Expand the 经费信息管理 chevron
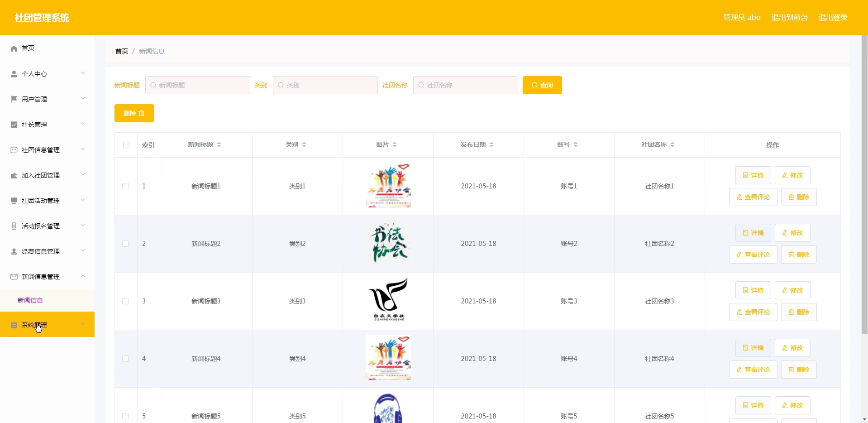This screenshot has height=423, width=868. click(83, 251)
